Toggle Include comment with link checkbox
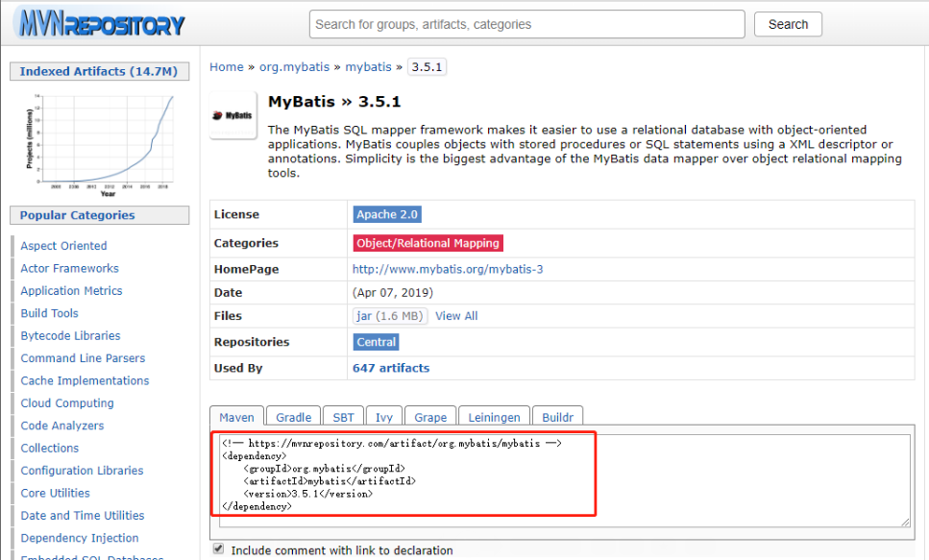 (x=219, y=548)
